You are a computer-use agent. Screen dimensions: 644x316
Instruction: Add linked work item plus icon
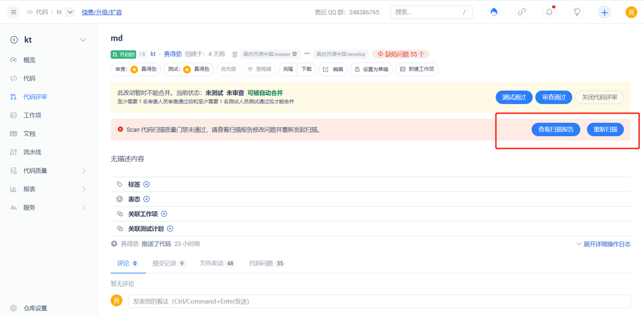click(164, 214)
